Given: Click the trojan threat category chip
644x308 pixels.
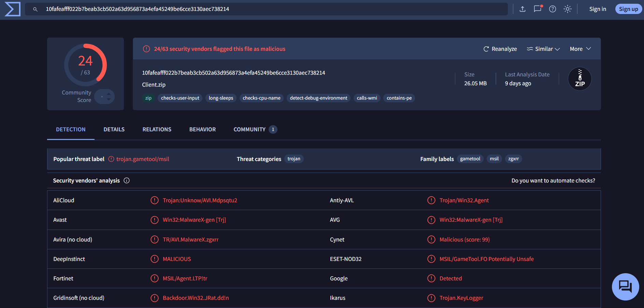Looking at the screenshot, I should 294,159.
